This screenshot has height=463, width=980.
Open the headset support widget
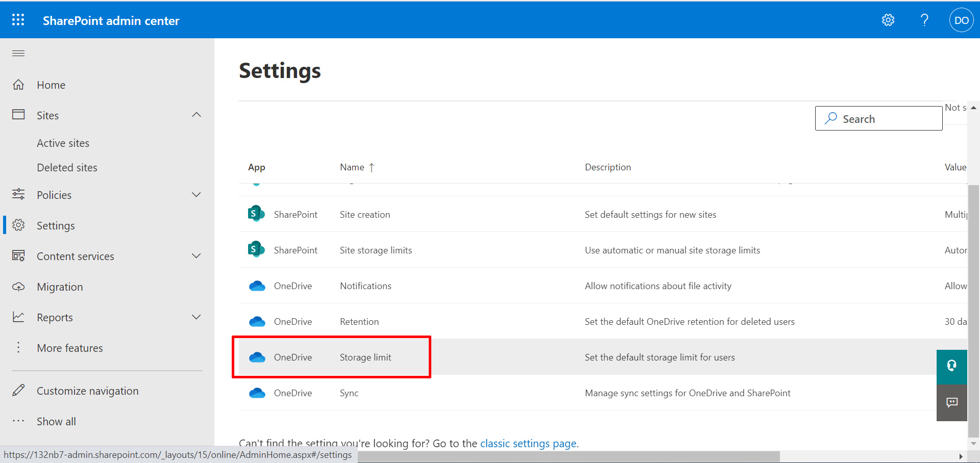(952, 367)
